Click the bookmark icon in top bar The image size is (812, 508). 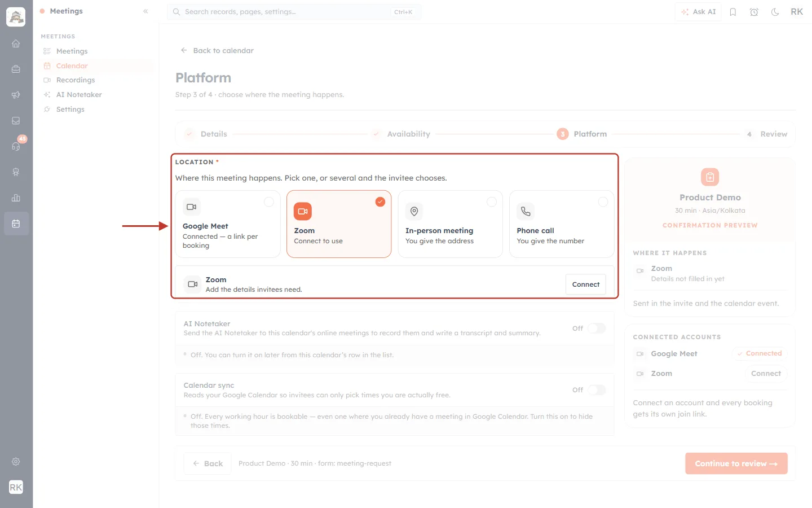click(x=733, y=12)
